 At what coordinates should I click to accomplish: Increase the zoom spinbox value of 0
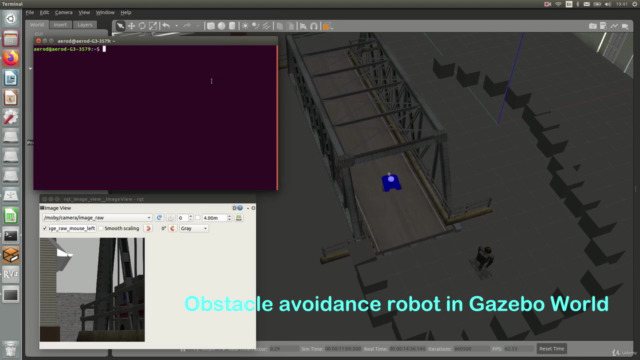[191, 216]
